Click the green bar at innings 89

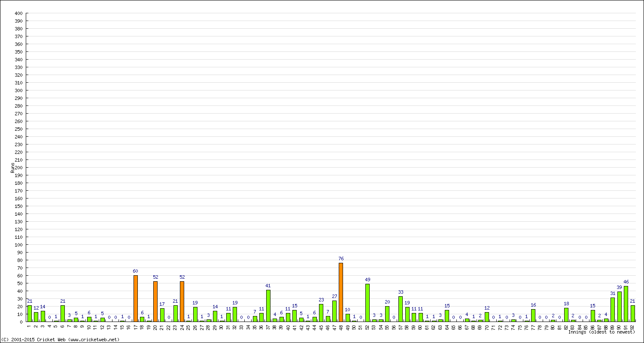tap(613, 310)
